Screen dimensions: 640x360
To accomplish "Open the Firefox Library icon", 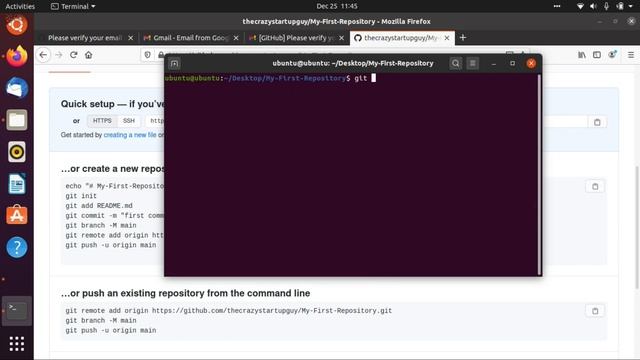I will tap(582, 55).
